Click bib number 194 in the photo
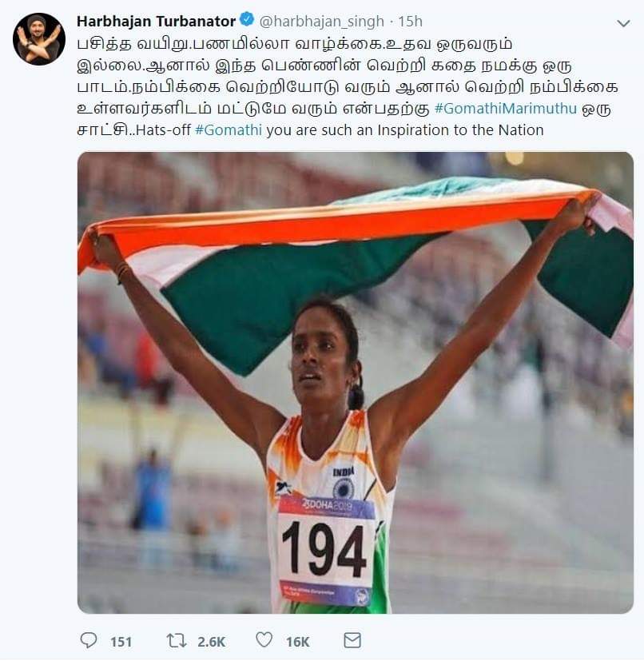The image size is (644, 661). (x=324, y=549)
